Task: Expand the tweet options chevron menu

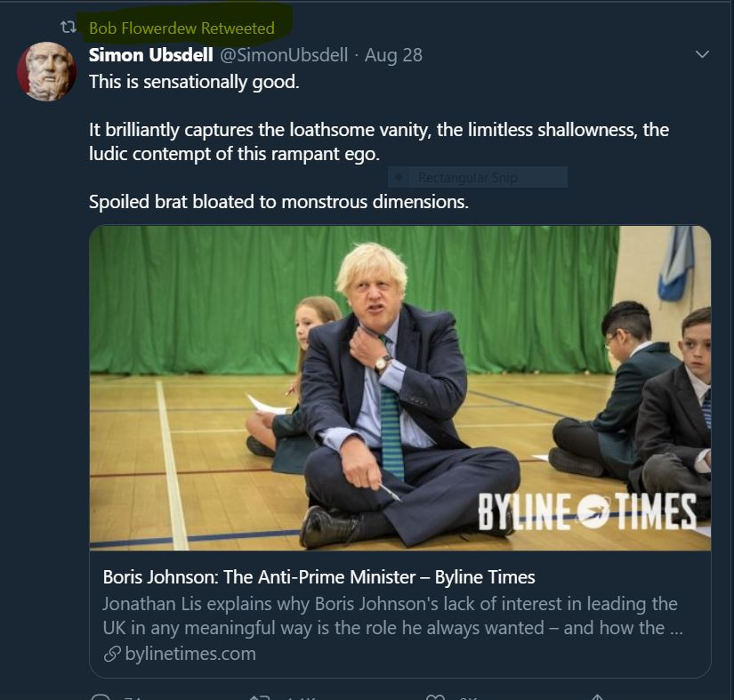Action: (702, 55)
